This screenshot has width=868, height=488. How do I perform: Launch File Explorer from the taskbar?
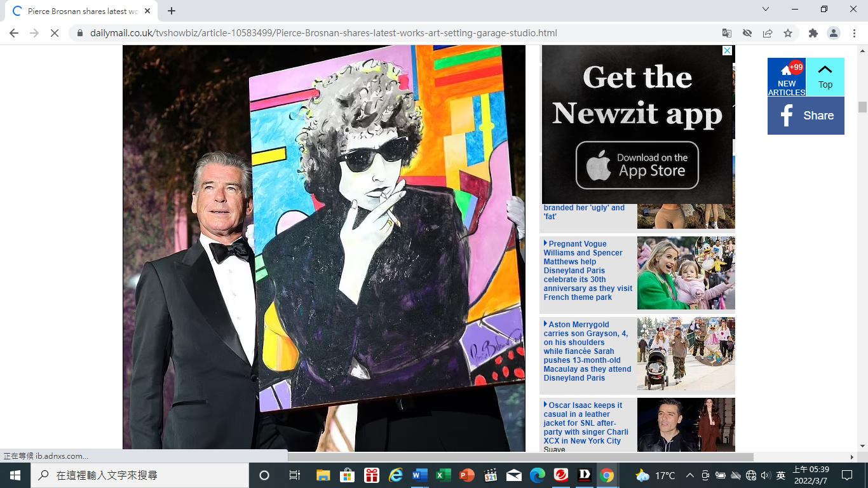pos(323,475)
